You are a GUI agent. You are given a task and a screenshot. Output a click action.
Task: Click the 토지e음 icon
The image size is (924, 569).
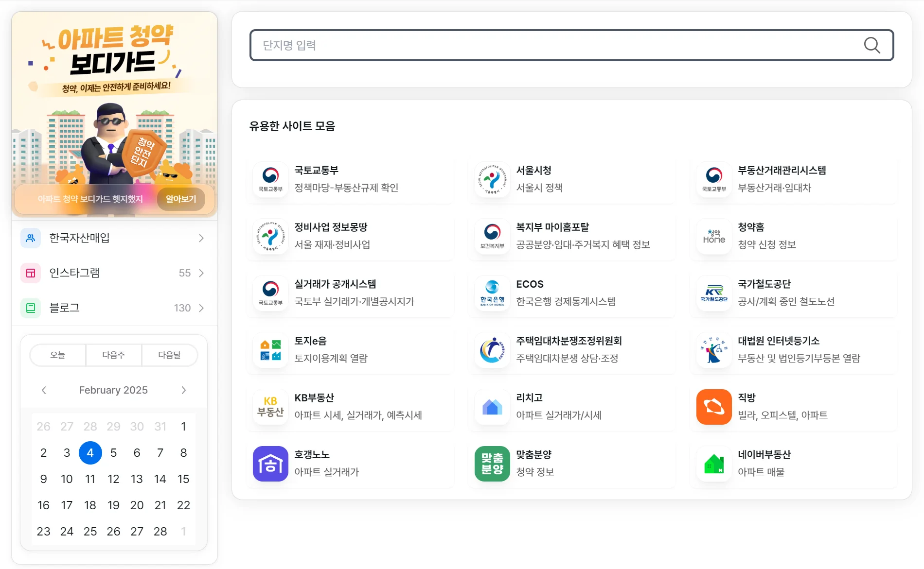pyautogui.click(x=270, y=350)
